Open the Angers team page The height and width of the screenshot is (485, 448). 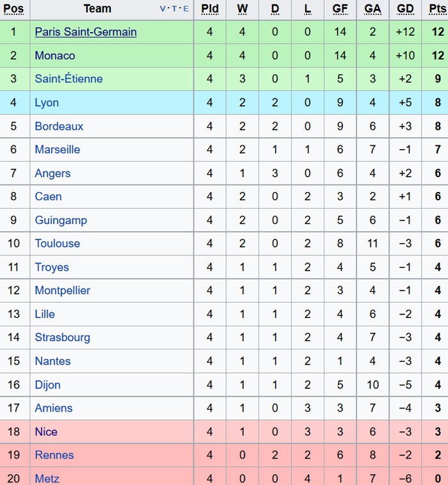click(x=52, y=173)
